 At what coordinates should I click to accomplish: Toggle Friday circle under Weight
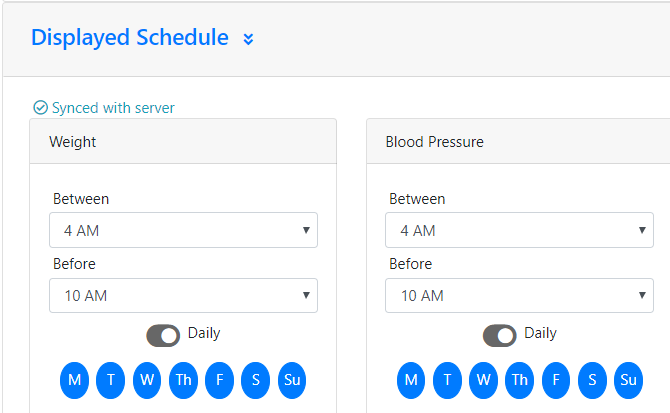point(220,380)
